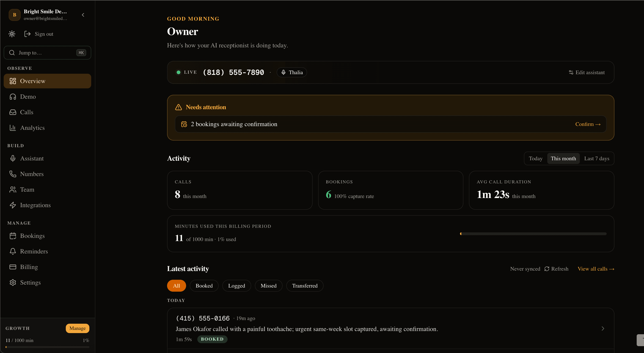Click the magnifier icon in Jump to

12,53
